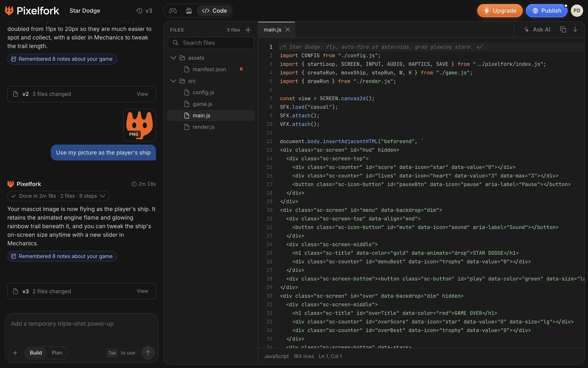Viewport: 588px width, 368px height.
Task: Collapse the assets folder
Action: coord(173,58)
